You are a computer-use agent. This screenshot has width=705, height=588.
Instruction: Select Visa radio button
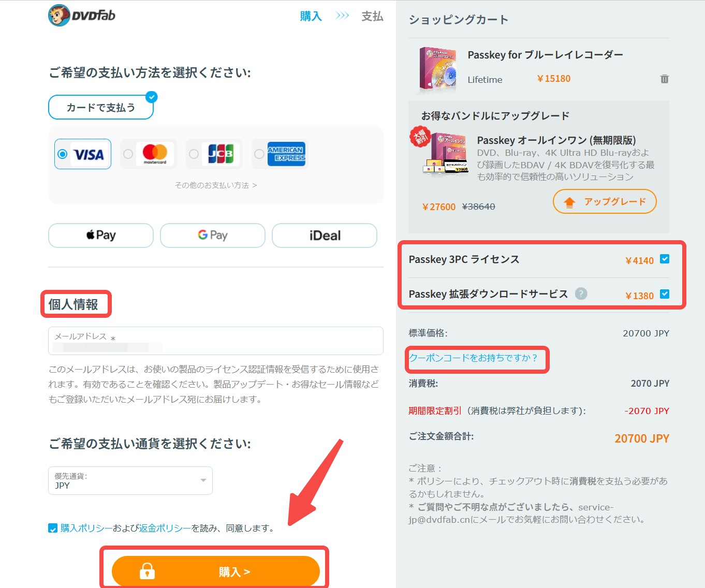coord(63,154)
